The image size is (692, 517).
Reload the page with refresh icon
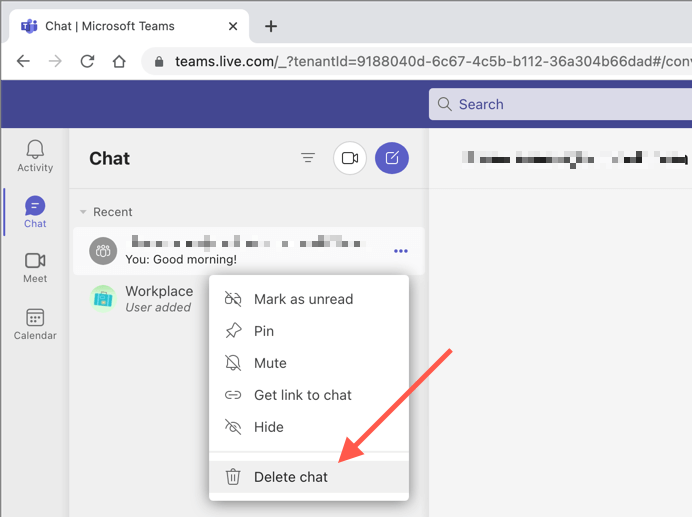(87, 61)
